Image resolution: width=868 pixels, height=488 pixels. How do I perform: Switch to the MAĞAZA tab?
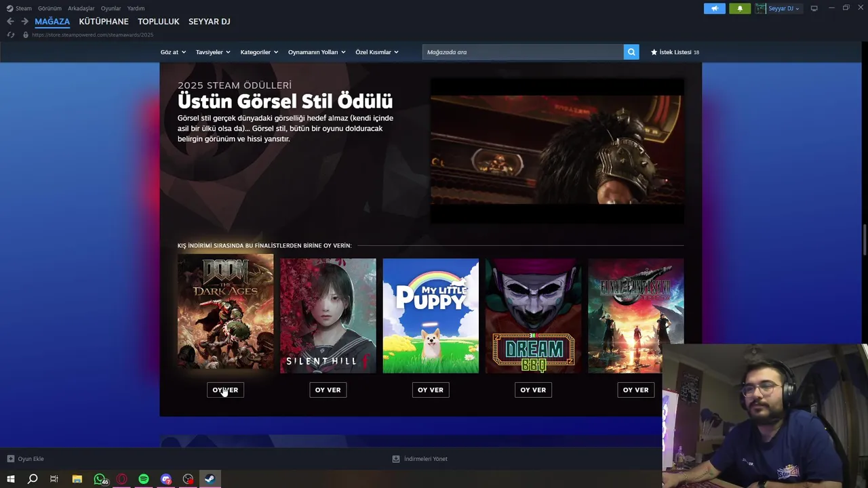tap(52, 22)
